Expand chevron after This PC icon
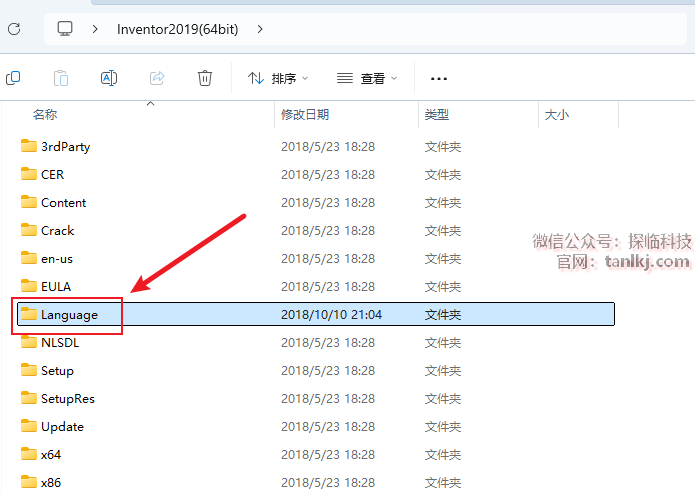The height and width of the screenshot is (494, 695). (x=95, y=29)
